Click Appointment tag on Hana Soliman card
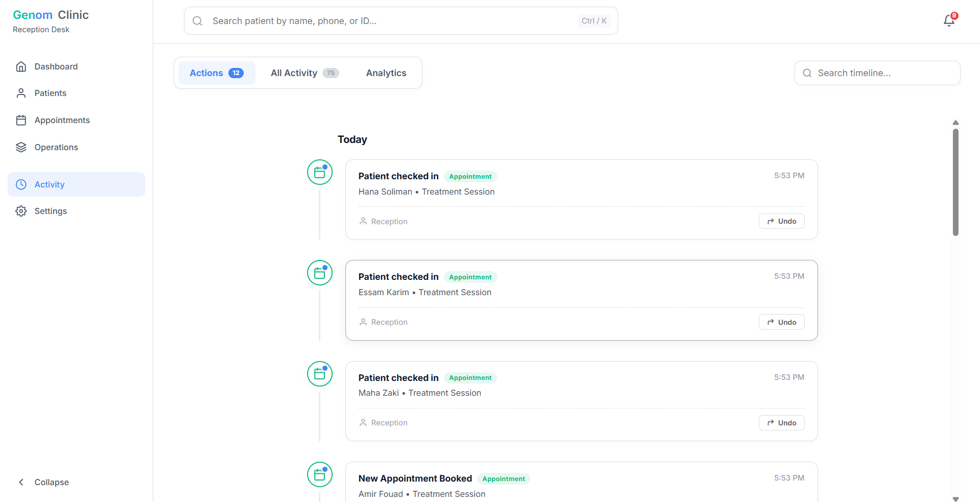This screenshot has height=502, width=980. [x=470, y=176]
